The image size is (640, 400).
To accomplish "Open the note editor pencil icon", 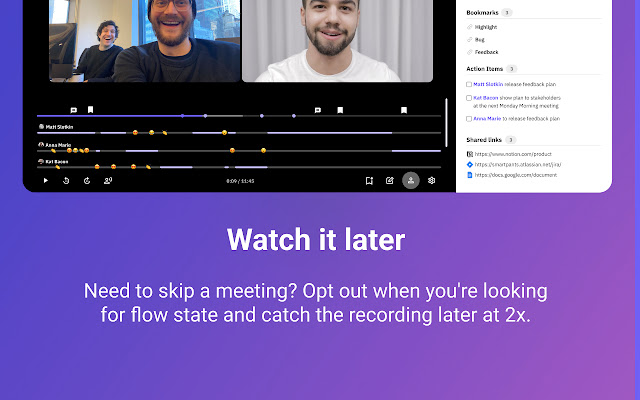I will click(390, 180).
